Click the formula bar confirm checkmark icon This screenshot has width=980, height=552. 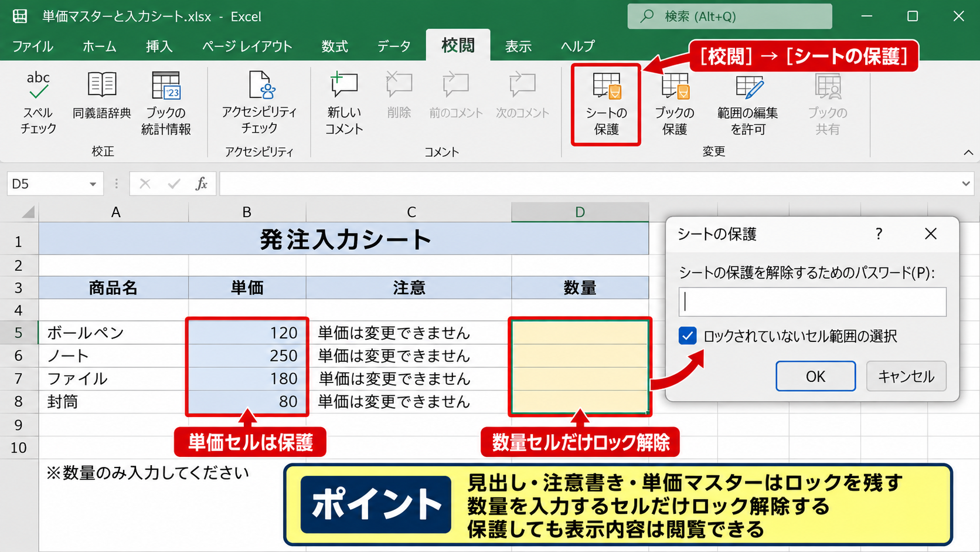tap(173, 184)
